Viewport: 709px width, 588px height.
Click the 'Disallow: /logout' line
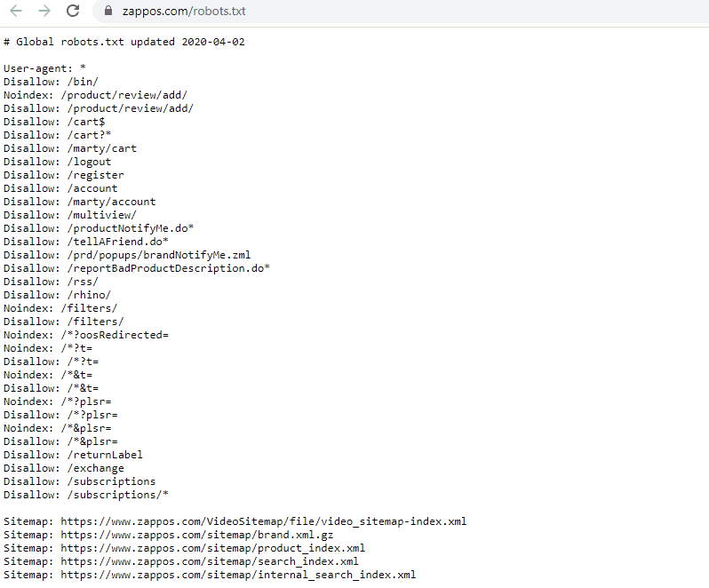[58, 162]
